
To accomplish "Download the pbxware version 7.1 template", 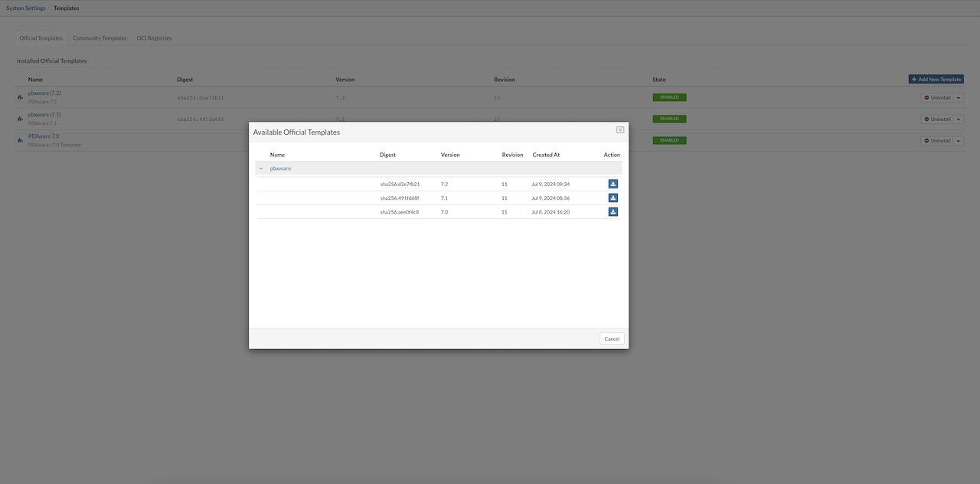I will pos(612,198).
